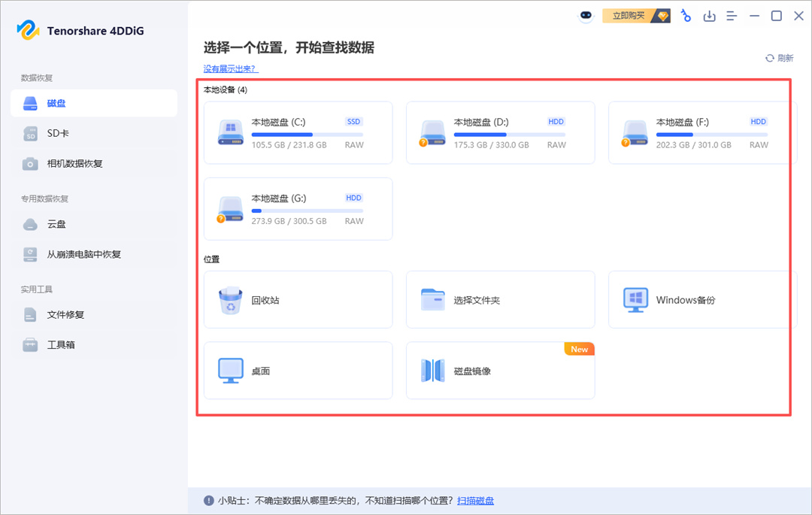Select 本地磁盘 (G:) drive card
Screen dimensions: 812x515
[298, 209]
